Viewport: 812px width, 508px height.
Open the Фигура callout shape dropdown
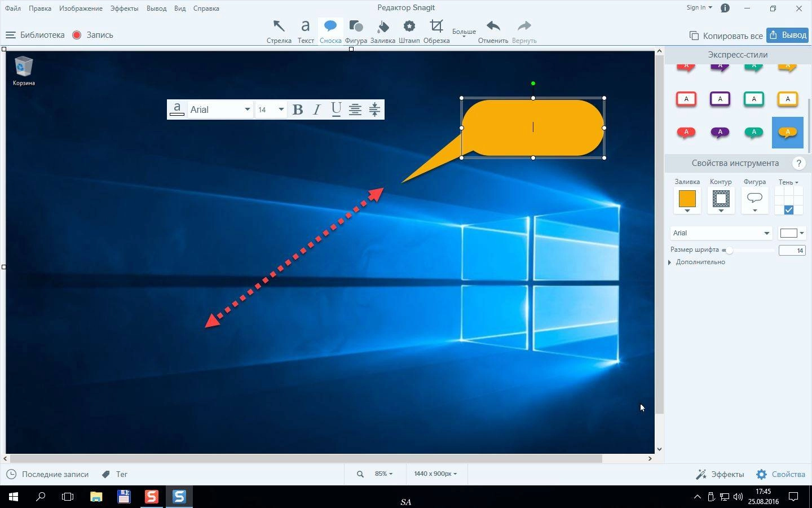pyautogui.click(x=754, y=200)
